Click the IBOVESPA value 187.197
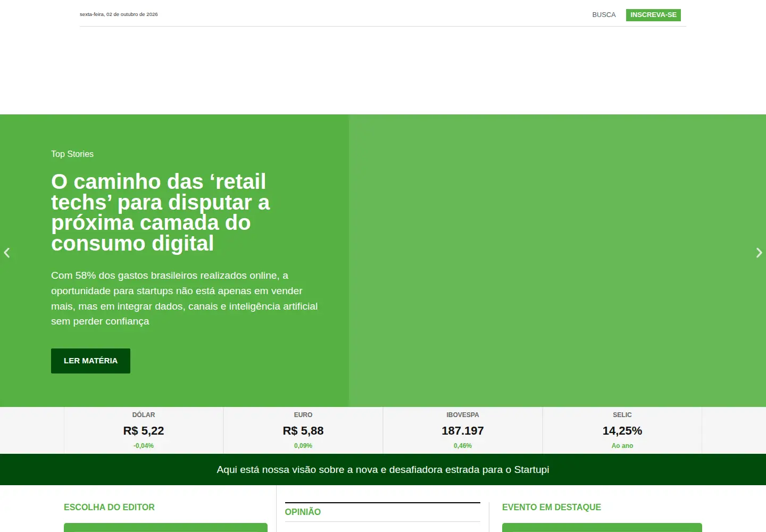The width and height of the screenshot is (766, 532). 463,431
